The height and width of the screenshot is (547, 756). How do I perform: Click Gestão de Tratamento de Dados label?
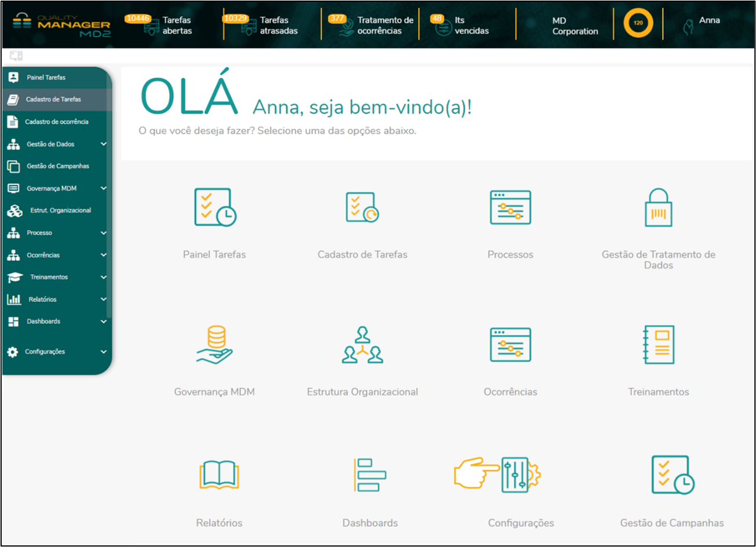(x=659, y=260)
